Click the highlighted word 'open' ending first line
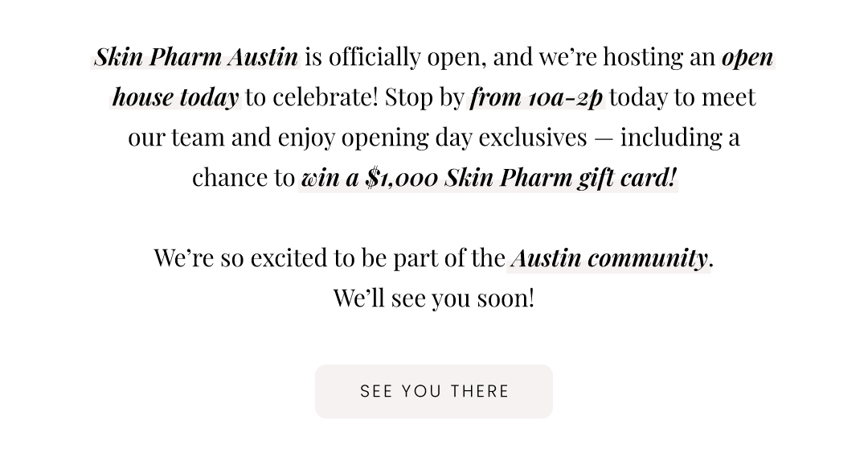Screen dimensions: 868x457 [x=747, y=57]
